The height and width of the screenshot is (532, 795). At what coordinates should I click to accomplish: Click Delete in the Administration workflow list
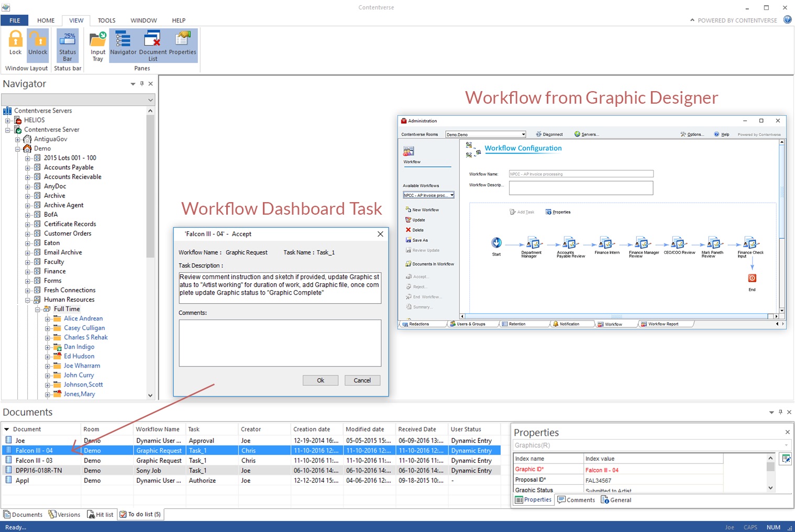coord(414,230)
